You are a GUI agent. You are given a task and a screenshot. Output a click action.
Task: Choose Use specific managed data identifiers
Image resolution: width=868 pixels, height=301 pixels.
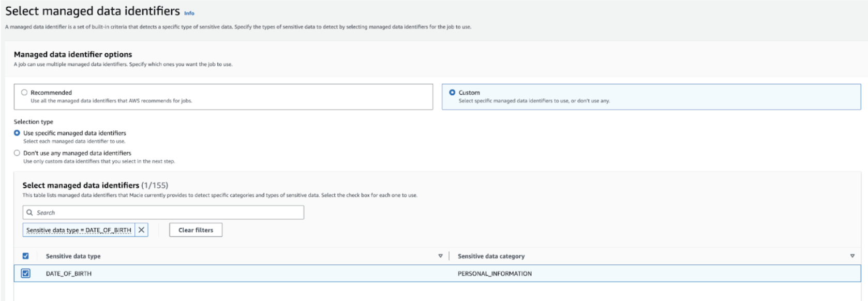click(x=17, y=133)
